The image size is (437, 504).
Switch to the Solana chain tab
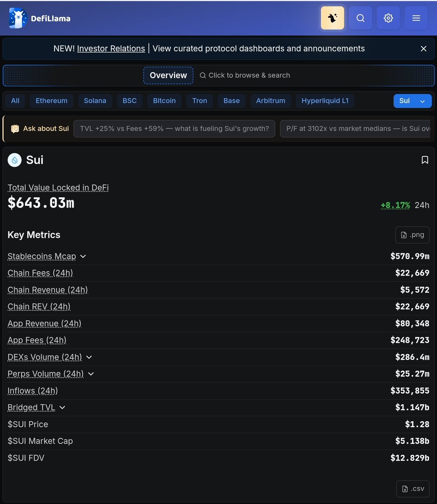click(x=95, y=101)
